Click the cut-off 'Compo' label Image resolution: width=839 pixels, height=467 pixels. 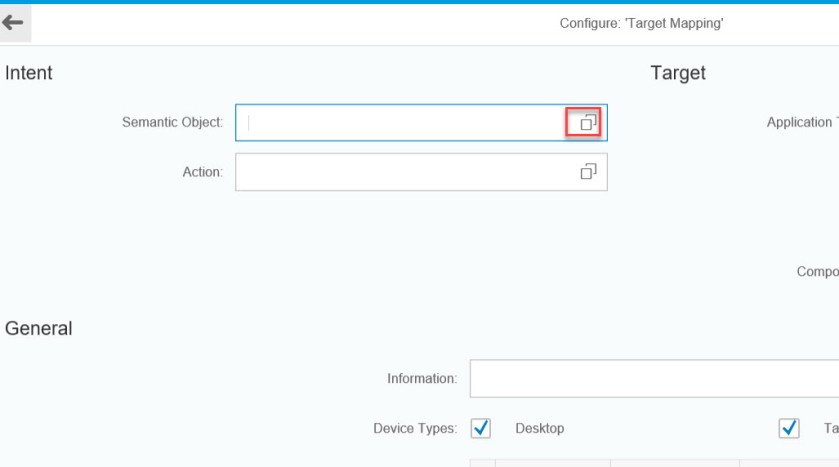[x=817, y=272]
